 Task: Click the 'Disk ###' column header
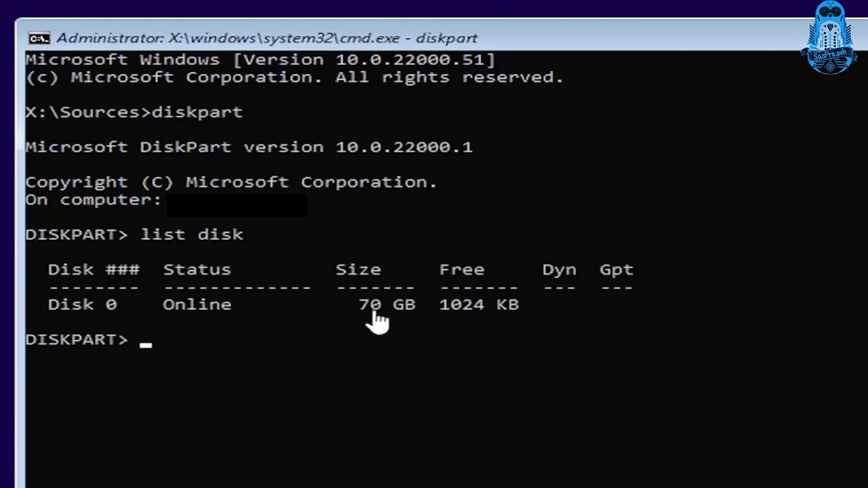(94, 269)
